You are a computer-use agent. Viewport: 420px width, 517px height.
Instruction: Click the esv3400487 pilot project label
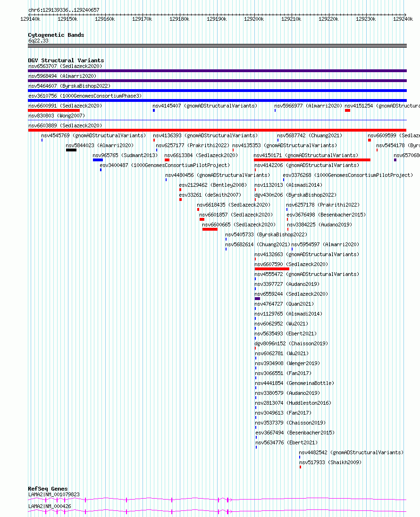(x=165, y=165)
